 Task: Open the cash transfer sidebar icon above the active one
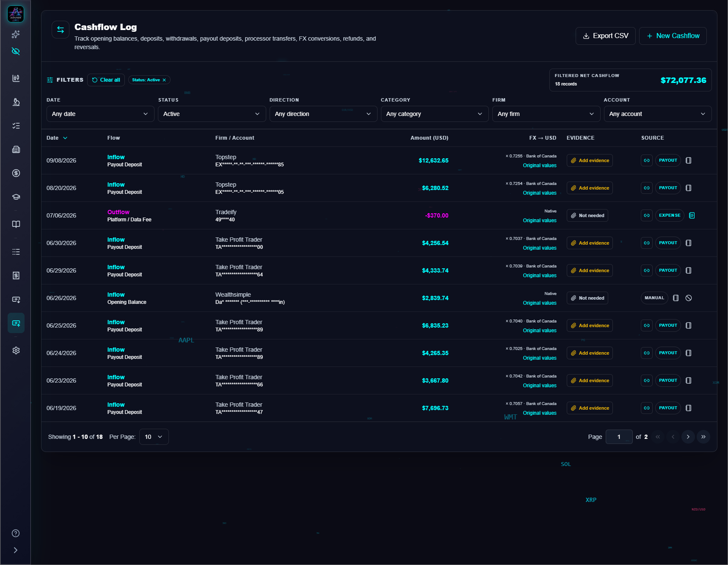click(x=16, y=299)
